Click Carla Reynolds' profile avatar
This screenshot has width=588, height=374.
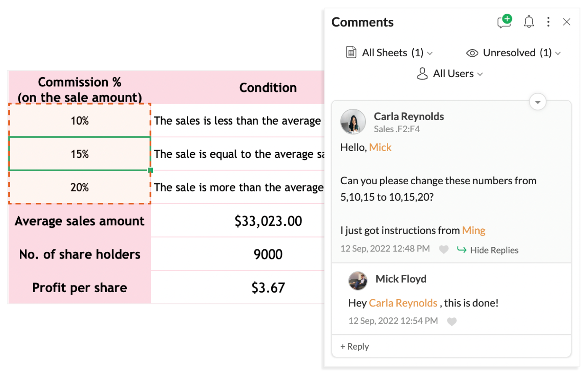(x=353, y=122)
